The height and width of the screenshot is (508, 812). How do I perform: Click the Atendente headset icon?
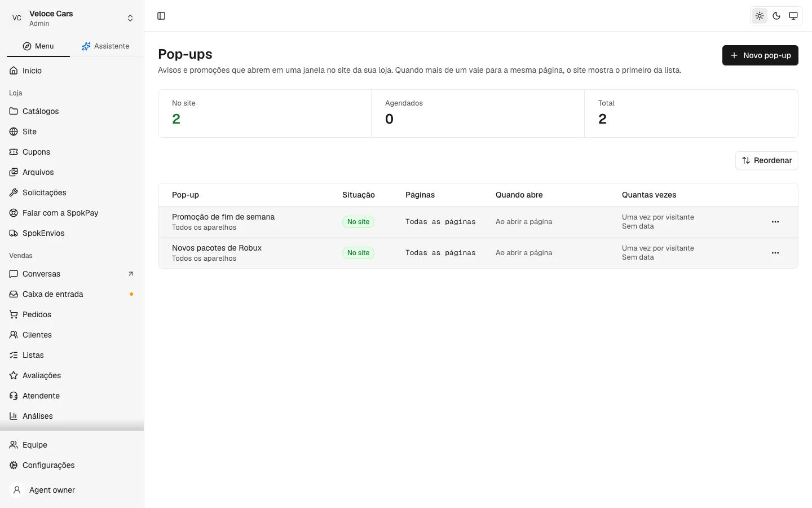[x=14, y=396]
